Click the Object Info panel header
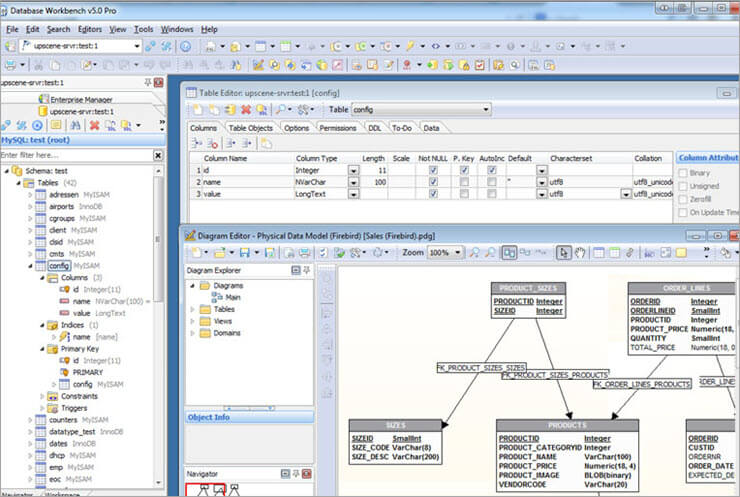The height and width of the screenshot is (497, 740). (250, 417)
